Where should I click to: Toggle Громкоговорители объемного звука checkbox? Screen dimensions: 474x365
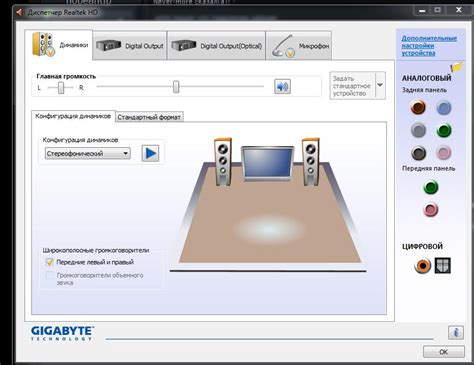(49, 275)
